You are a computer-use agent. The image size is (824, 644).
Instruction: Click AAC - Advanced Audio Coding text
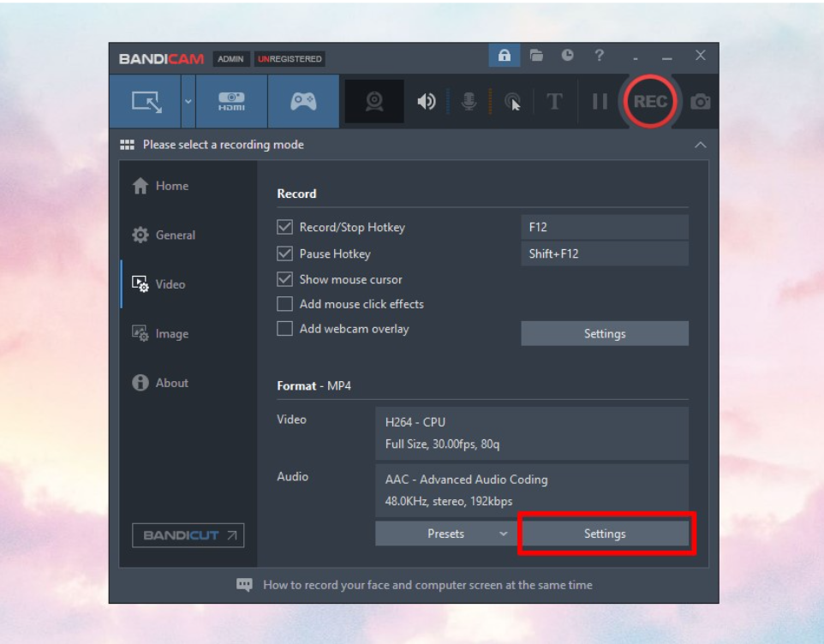[466, 480]
